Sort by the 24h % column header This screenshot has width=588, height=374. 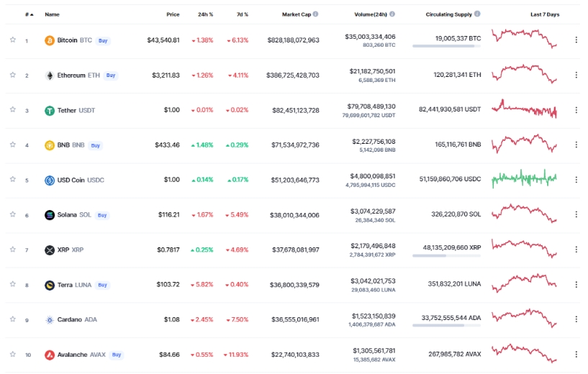pos(206,14)
